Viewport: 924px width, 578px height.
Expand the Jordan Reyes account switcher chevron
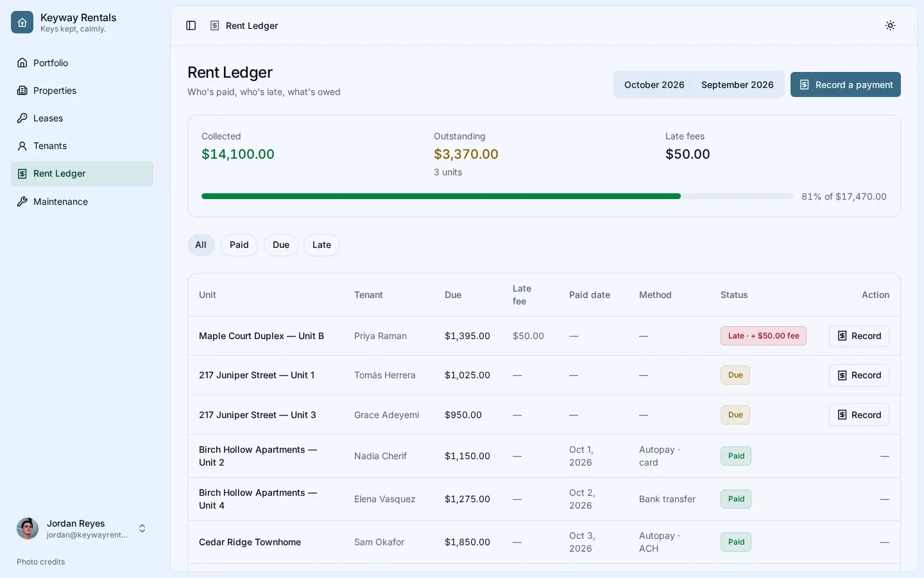coord(142,529)
